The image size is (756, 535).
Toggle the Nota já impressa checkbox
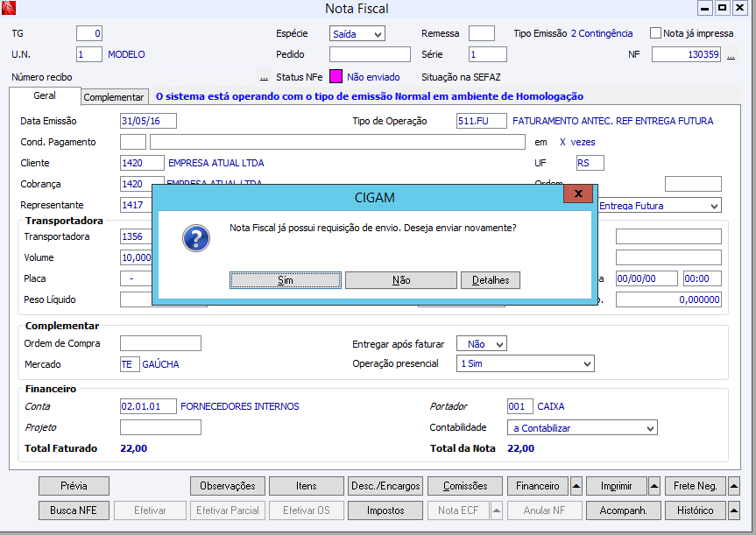pos(655,33)
